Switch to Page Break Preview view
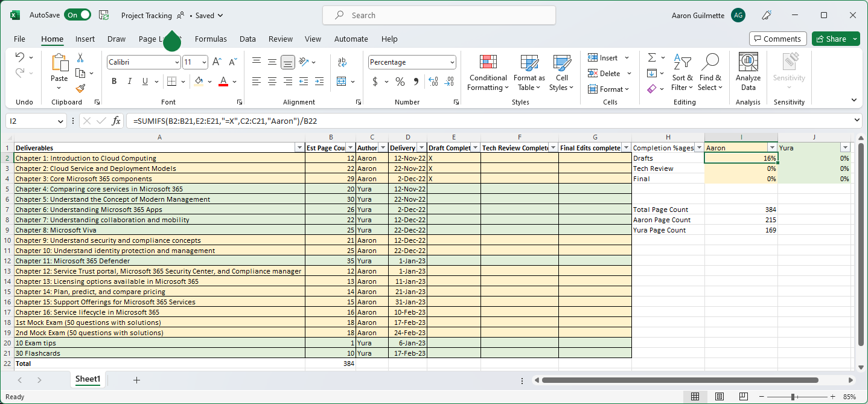Viewport: 868px width, 404px height. pos(744,397)
